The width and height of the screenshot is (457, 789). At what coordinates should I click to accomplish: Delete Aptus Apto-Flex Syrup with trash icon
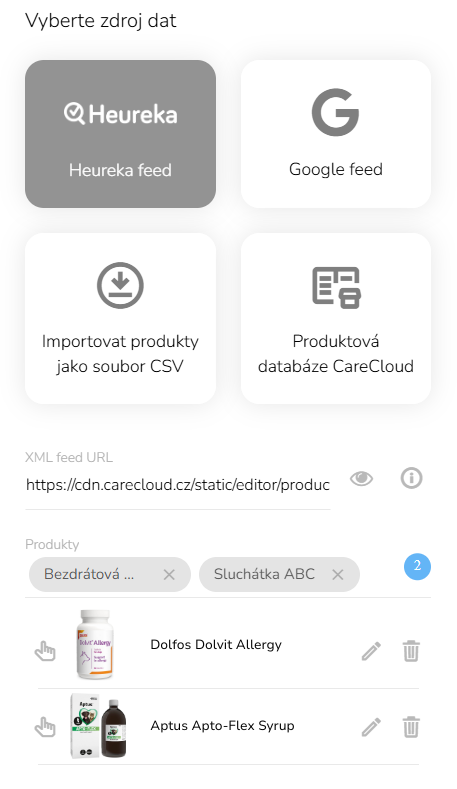tap(411, 727)
